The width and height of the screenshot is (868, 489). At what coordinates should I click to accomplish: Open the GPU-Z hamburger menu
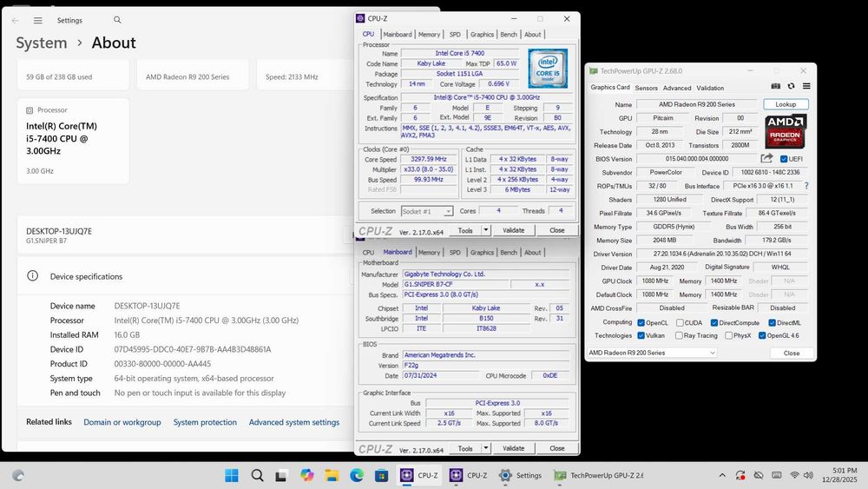point(806,87)
